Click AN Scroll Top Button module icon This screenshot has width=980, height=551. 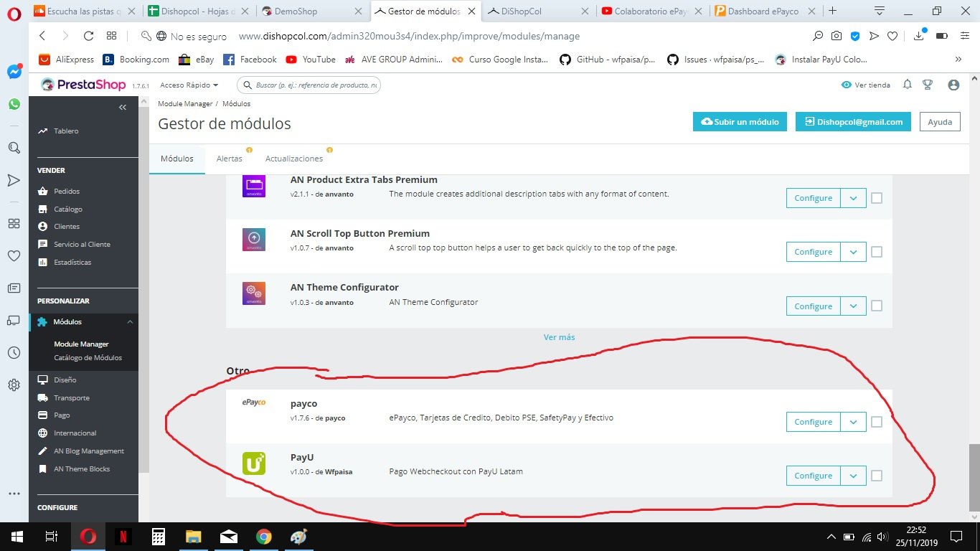[x=254, y=240]
